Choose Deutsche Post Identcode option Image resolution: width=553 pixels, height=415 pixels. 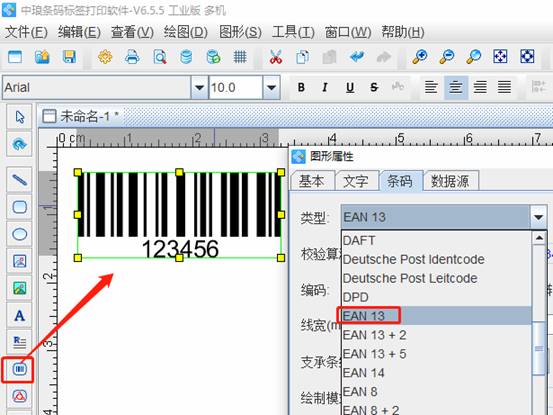coord(436,259)
